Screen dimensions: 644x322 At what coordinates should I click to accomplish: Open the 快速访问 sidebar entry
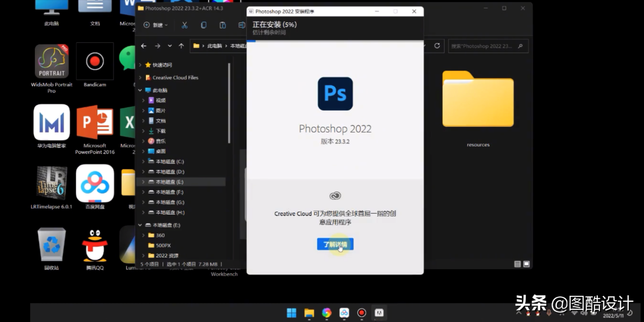click(x=162, y=65)
